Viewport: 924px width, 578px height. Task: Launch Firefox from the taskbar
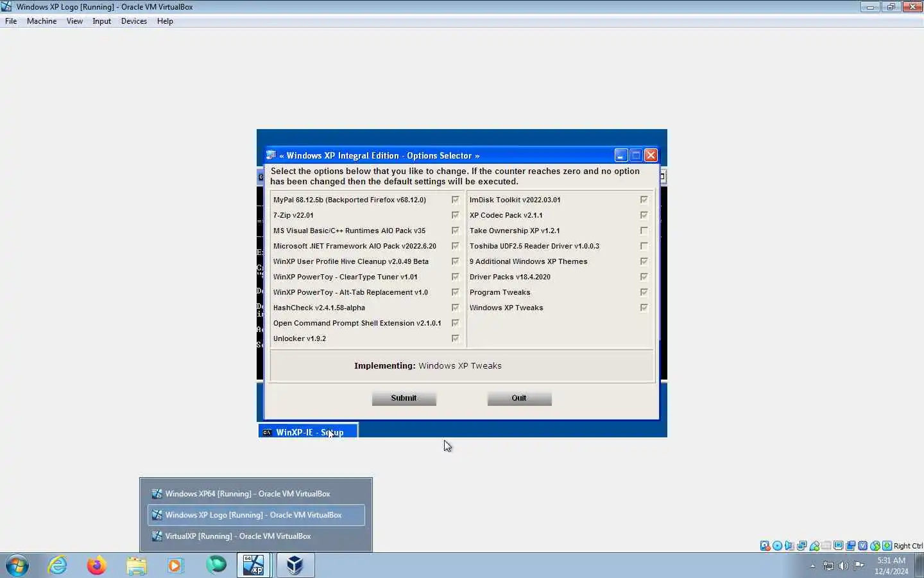(x=97, y=565)
